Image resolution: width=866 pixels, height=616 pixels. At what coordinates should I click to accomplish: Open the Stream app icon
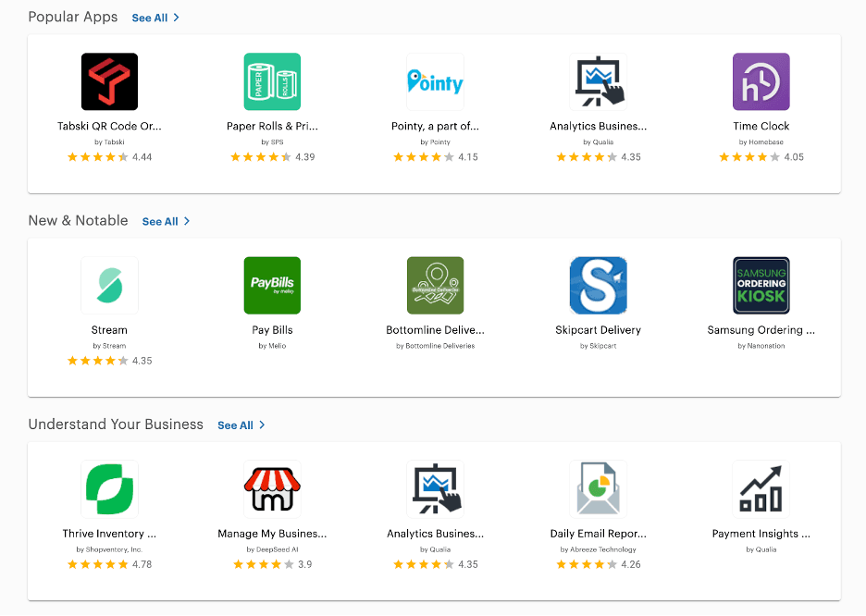109,285
